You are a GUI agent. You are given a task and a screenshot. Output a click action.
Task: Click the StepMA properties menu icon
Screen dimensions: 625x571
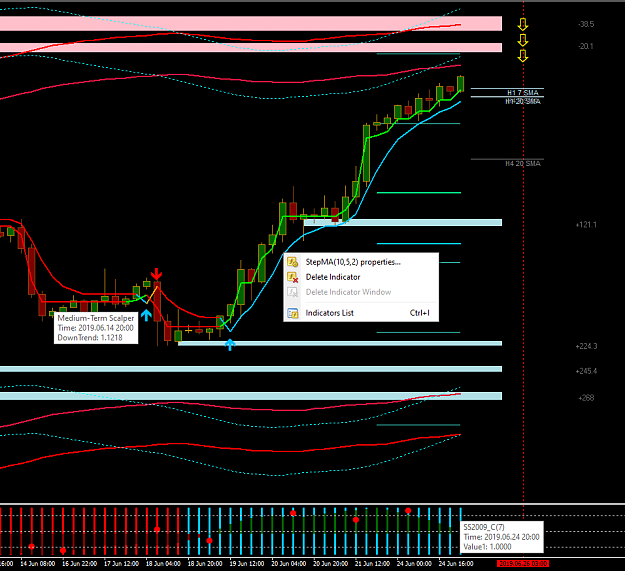pyautogui.click(x=293, y=262)
